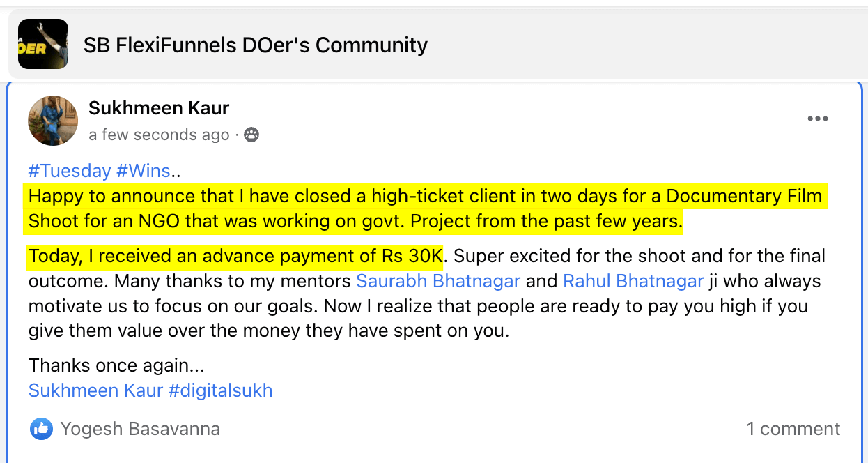Open Saurabh Bhatnagar's tagged profile
The width and height of the screenshot is (868, 463).
tap(438, 281)
